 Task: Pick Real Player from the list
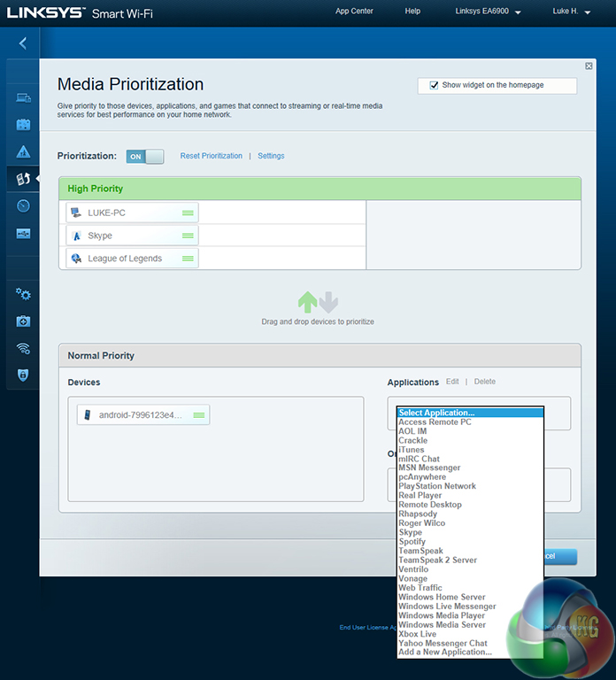pyautogui.click(x=470, y=495)
